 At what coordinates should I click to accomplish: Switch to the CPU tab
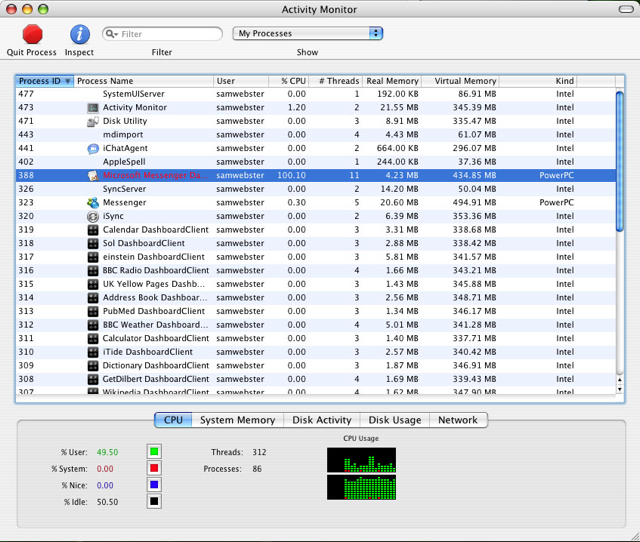tap(173, 420)
